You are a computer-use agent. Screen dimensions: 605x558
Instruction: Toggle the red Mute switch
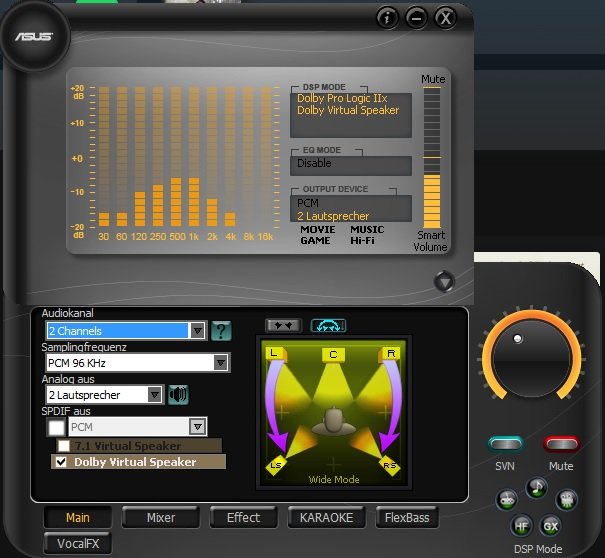point(561,445)
